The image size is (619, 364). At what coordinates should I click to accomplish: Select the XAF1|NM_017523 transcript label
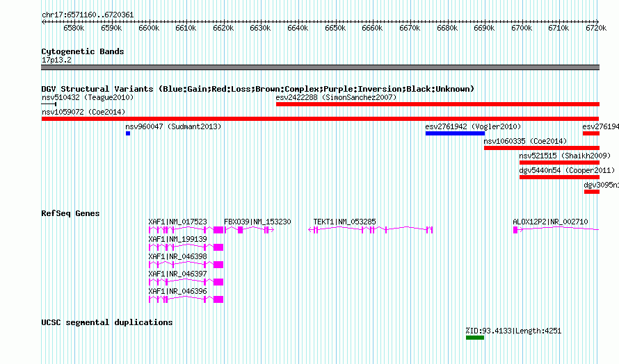pos(177,222)
